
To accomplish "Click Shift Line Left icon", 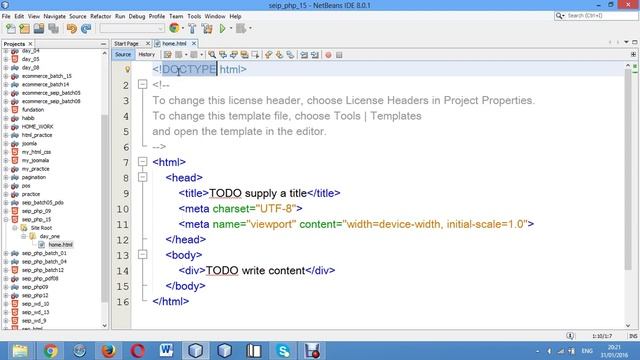I will pos(304,55).
